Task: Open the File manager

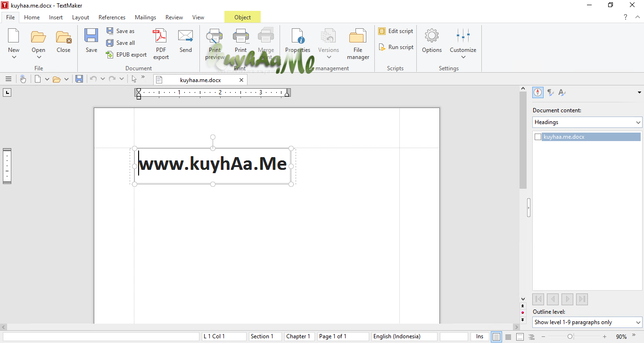Action: 358,44
